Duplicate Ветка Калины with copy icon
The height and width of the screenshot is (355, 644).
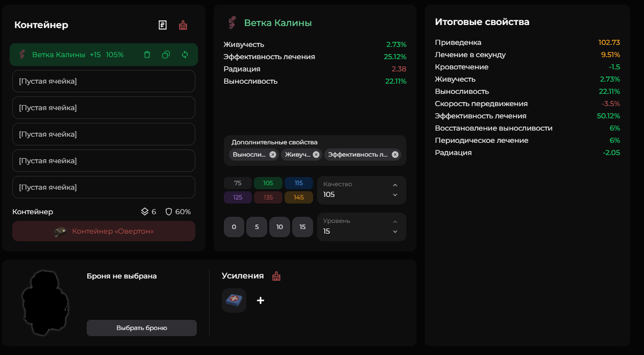click(x=166, y=55)
